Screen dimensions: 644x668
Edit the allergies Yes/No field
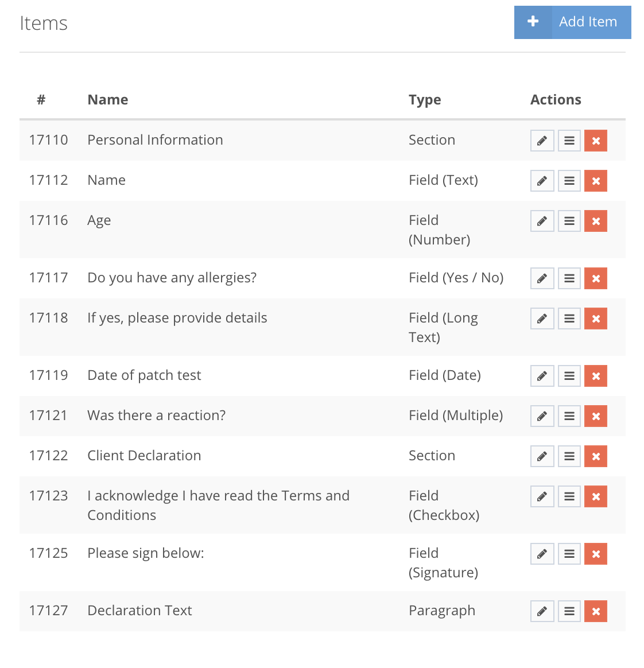(542, 278)
